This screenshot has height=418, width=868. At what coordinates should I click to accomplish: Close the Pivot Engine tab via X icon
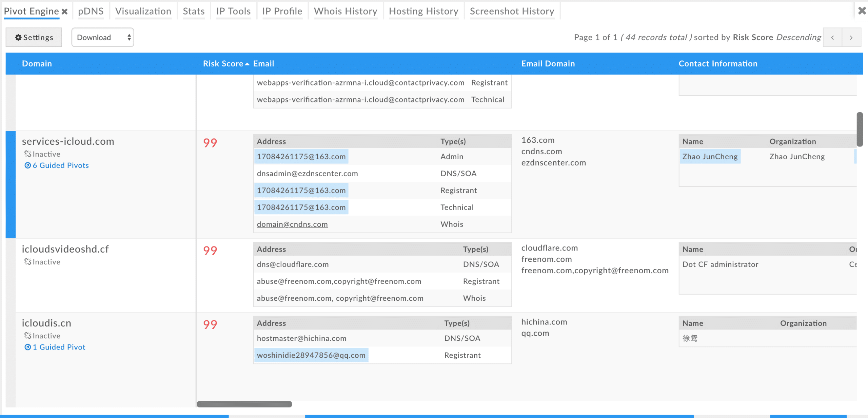click(64, 12)
